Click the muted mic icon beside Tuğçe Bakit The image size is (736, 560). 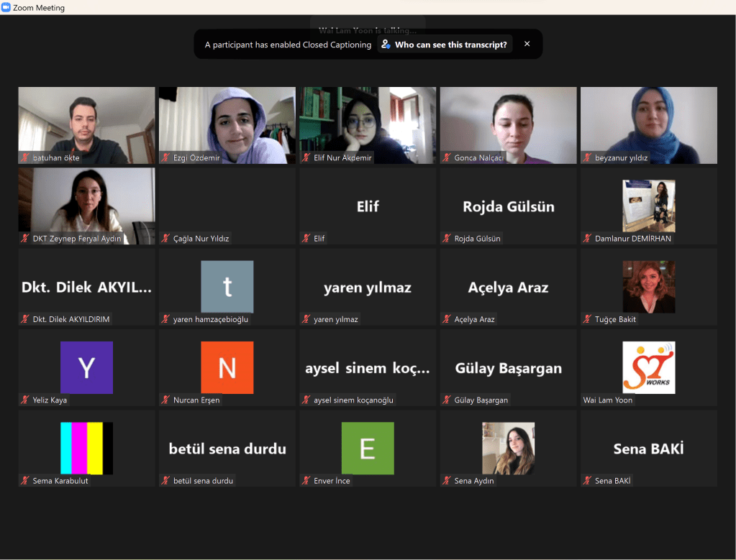pyautogui.click(x=589, y=319)
